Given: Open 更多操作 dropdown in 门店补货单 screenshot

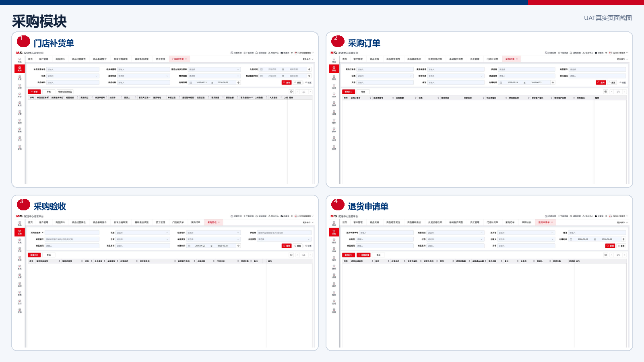Looking at the screenshot, I should point(308,59).
